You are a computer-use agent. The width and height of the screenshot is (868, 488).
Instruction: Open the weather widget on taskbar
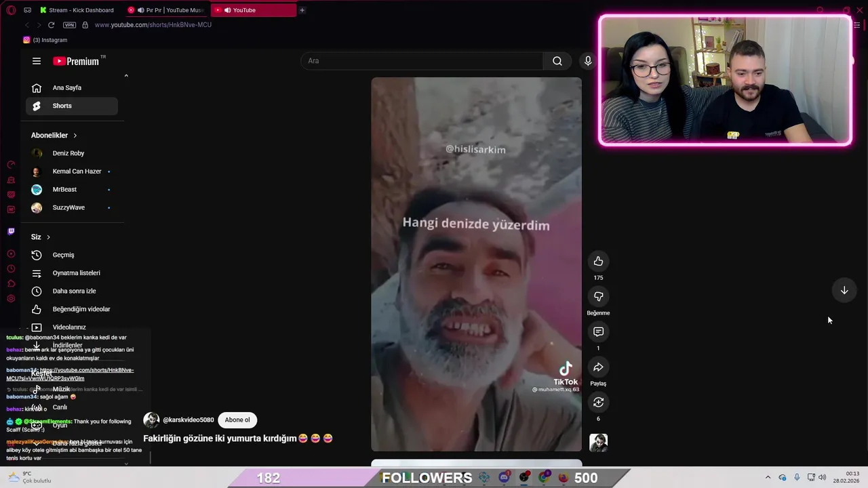point(28,477)
